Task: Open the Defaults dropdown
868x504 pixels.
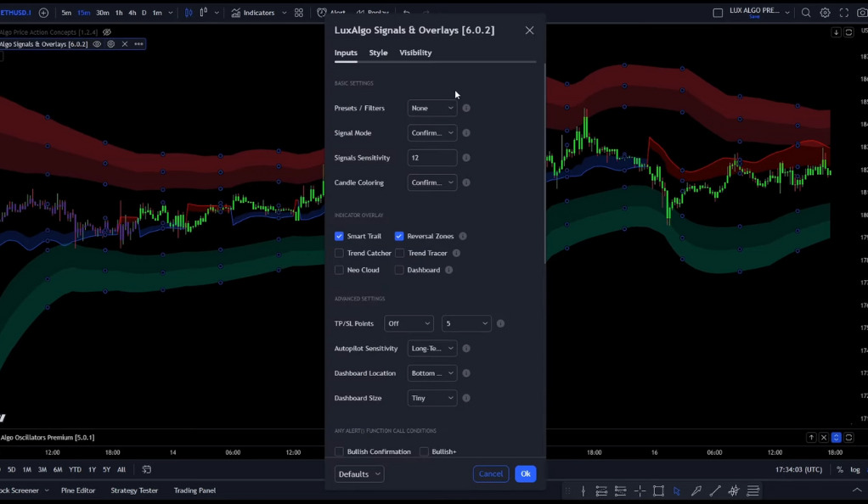Action: (359, 474)
